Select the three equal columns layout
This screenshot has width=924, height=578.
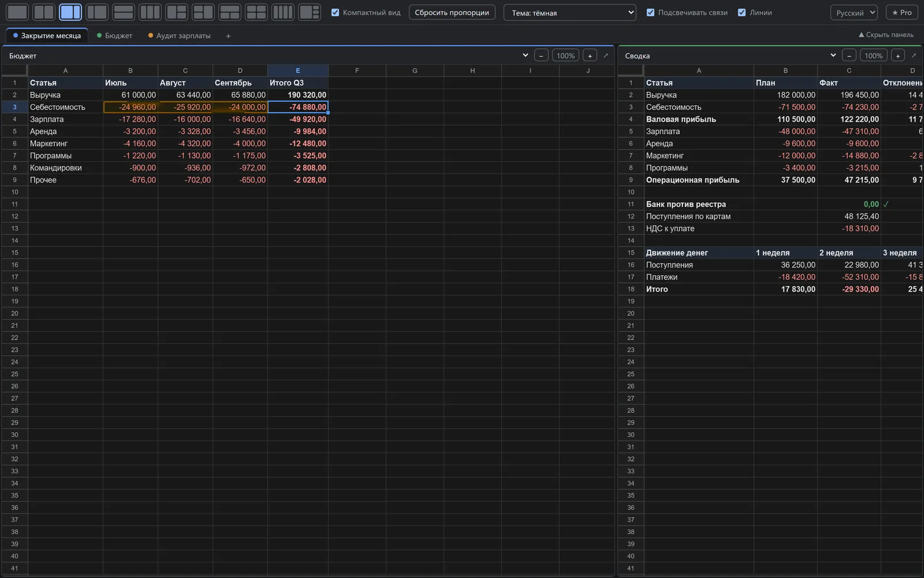click(x=150, y=12)
